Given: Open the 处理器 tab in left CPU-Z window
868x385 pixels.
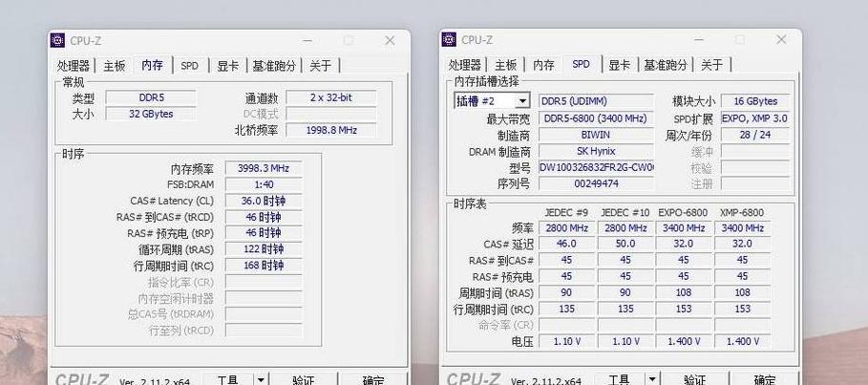Looking at the screenshot, I should click(x=74, y=66).
